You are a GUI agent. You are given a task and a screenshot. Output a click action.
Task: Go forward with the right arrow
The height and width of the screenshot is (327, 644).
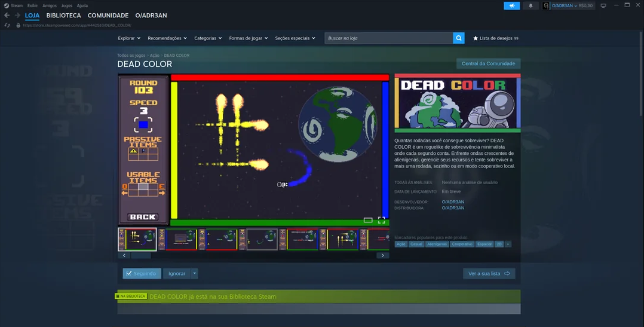[x=17, y=15]
